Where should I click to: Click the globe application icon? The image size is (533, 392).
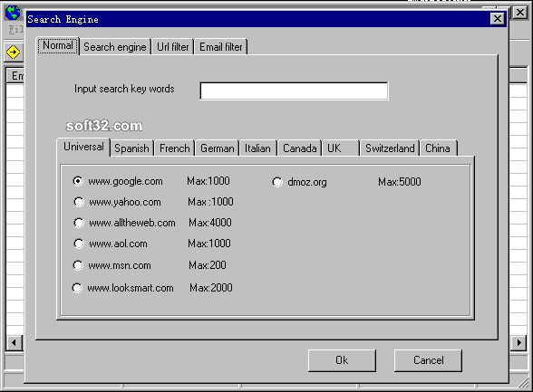point(13,13)
